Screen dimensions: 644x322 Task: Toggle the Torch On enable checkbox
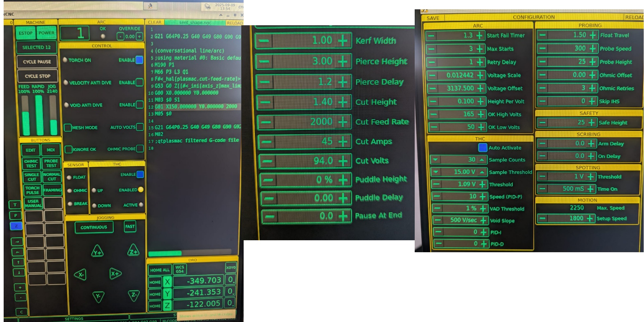pos(139,60)
